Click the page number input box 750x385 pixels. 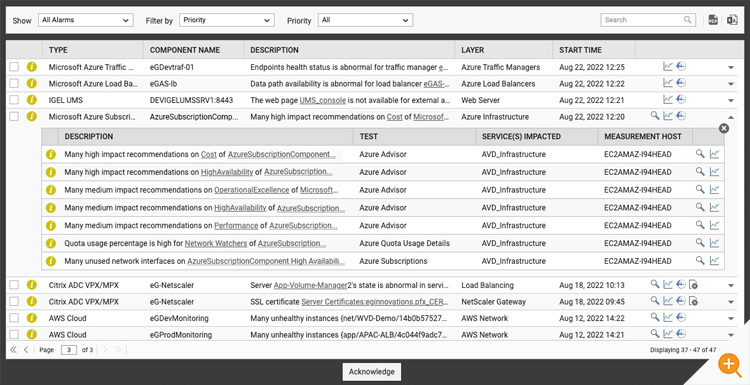[x=69, y=350]
